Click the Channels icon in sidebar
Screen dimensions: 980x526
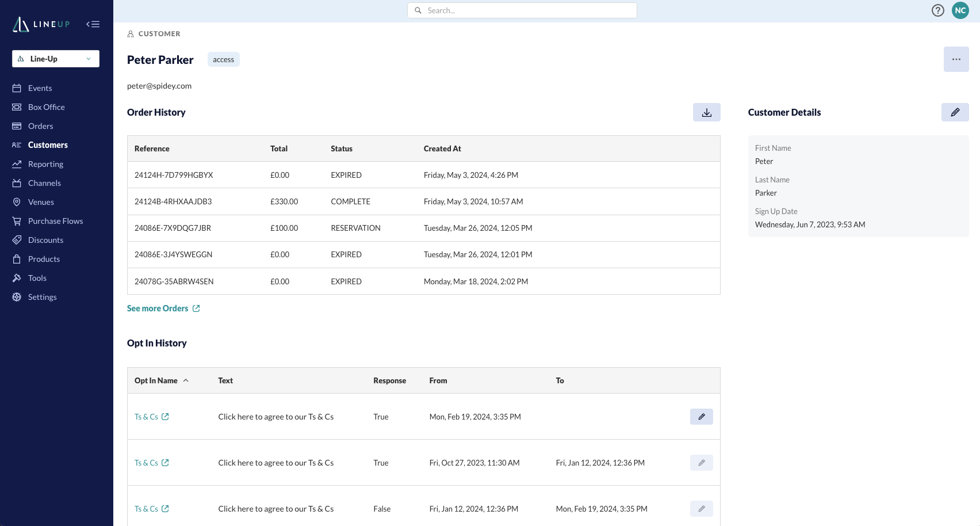[17, 183]
